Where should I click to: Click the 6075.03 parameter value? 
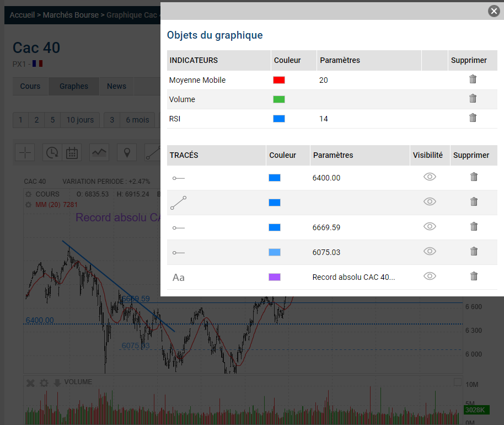click(x=326, y=252)
